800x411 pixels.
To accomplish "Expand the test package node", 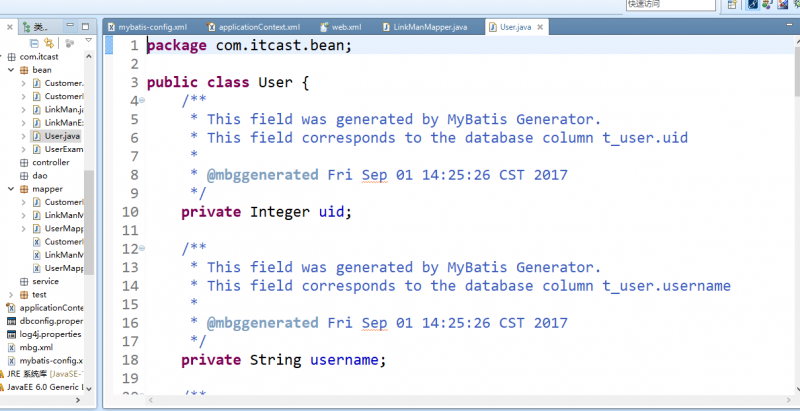I will click(11, 295).
